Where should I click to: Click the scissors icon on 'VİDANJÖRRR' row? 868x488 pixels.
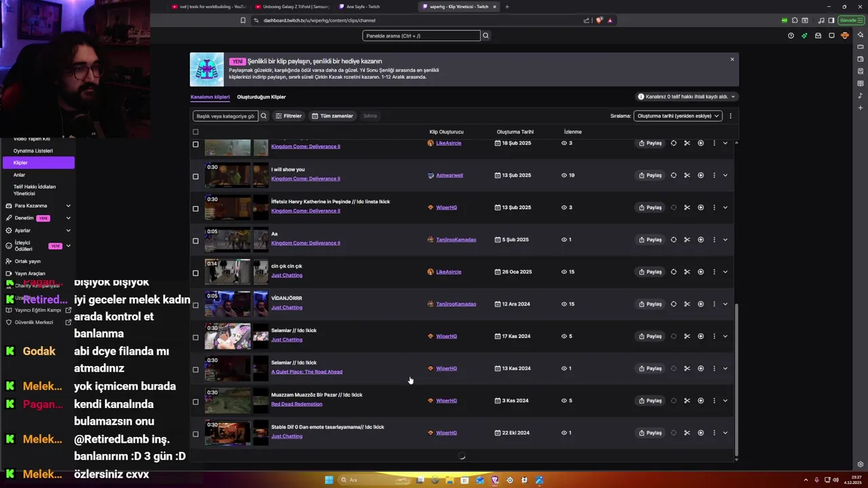coord(687,304)
